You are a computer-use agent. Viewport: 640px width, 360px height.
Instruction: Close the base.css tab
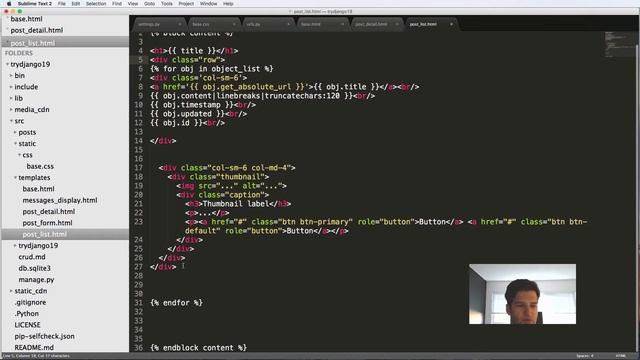pyautogui.click(x=234, y=24)
